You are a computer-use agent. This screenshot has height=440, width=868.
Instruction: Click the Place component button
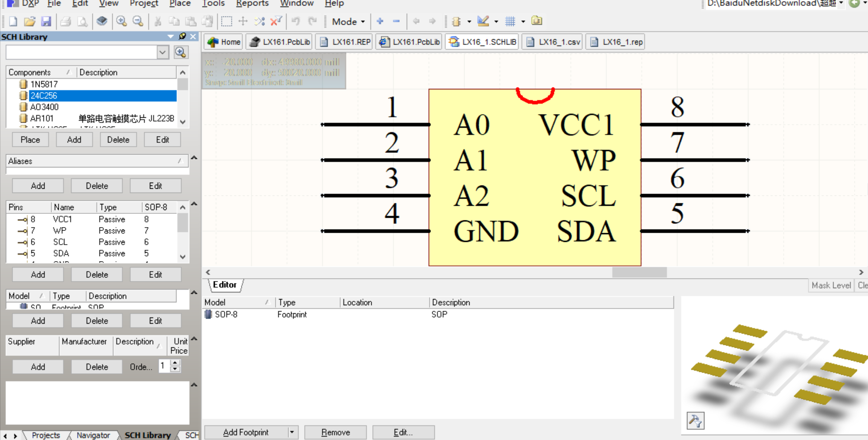point(30,140)
